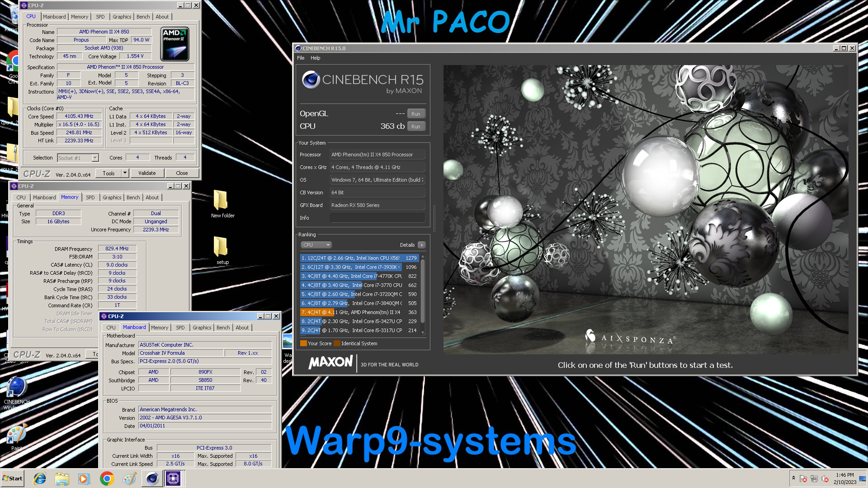Click Validate in the top CPU-Z window
Viewport: 868px width, 488px height.
[147, 173]
